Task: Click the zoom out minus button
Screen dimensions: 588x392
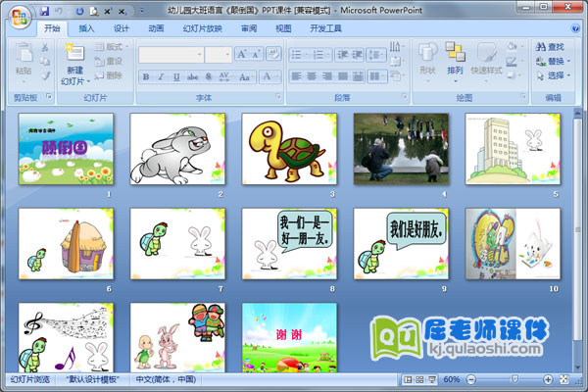Action: tap(471, 379)
